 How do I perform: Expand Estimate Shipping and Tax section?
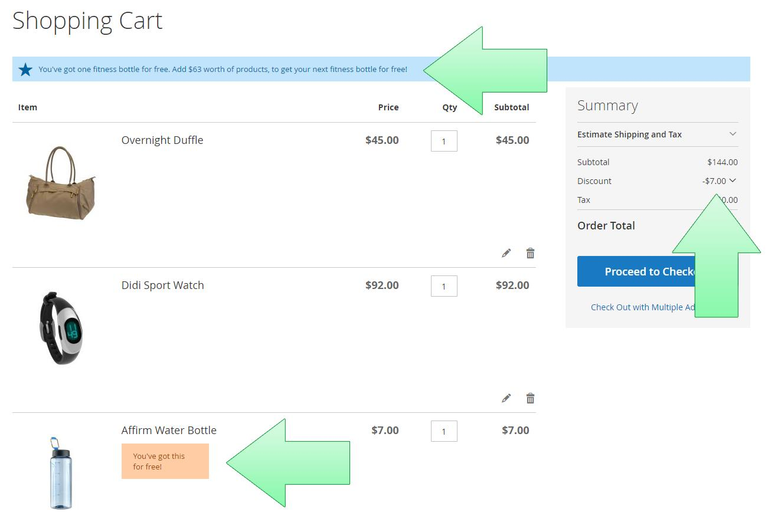click(x=658, y=134)
